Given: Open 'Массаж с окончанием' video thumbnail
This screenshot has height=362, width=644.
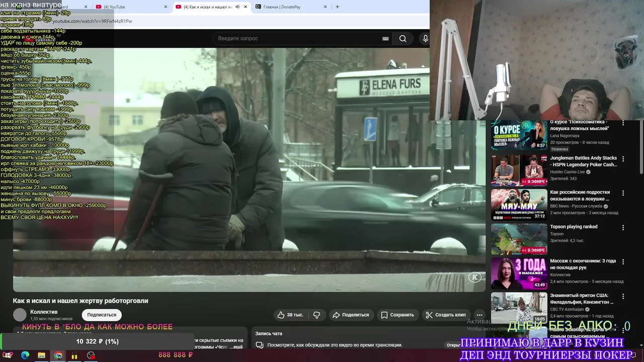Looking at the screenshot, I should coord(519,274).
